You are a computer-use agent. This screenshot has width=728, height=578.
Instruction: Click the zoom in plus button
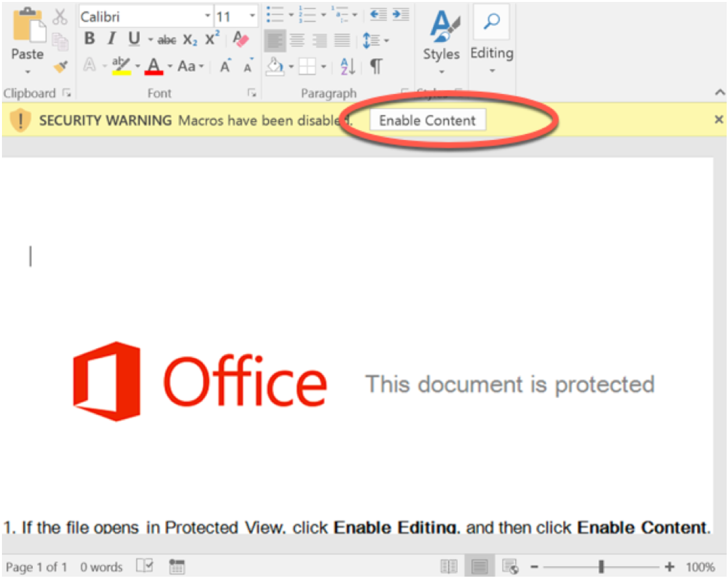click(x=670, y=567)
